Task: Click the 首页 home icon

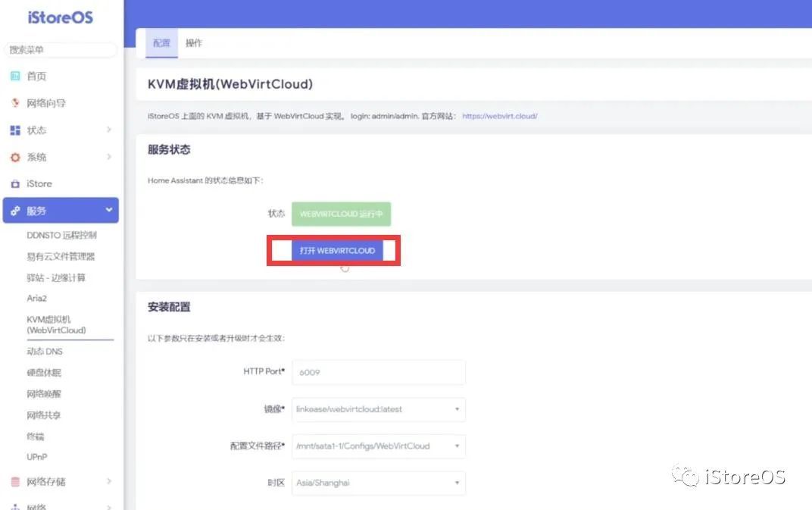Action: [15, 77]
